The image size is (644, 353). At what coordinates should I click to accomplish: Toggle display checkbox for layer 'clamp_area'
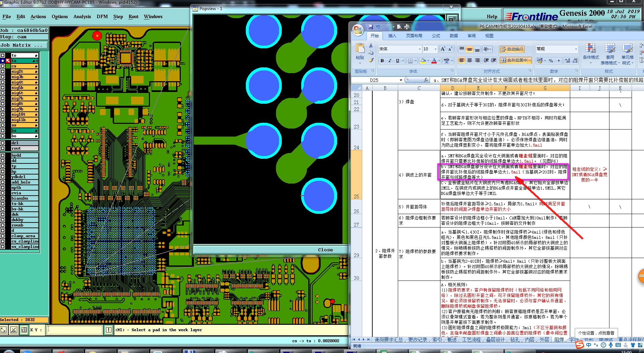(3, 236)
